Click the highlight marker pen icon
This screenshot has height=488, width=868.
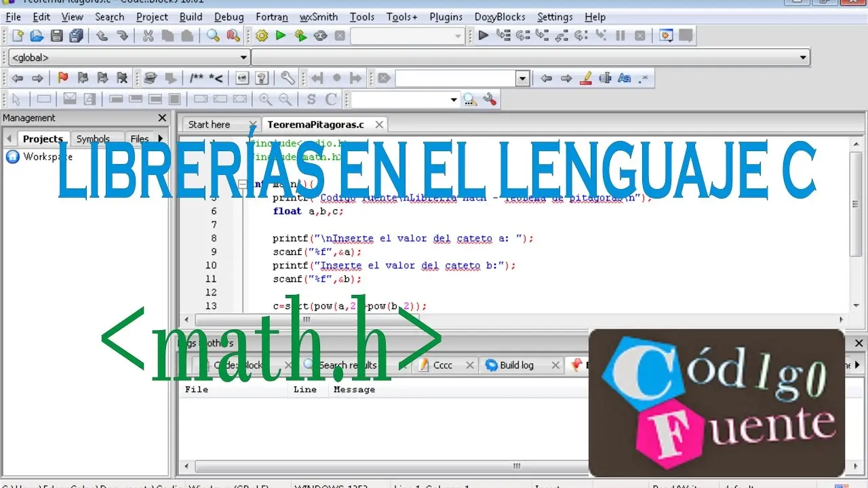[587, 79]
